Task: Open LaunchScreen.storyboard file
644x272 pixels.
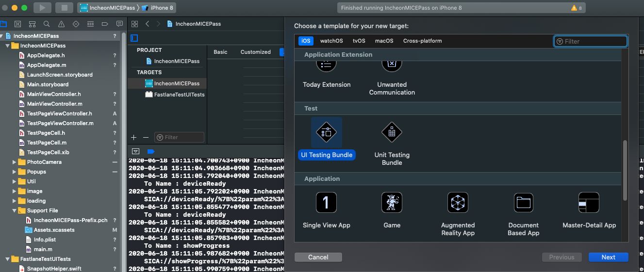Action: tap(60, 75)
